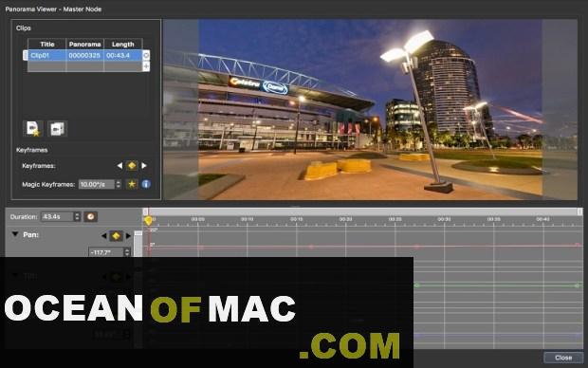Click the Magic Keyframes speed stepper
Screen dimensions: 588x368
[x=119, y=184]
